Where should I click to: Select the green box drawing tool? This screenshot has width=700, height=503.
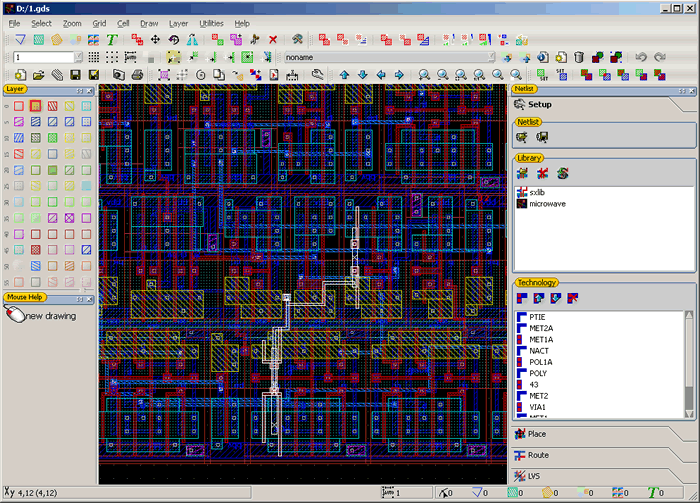tap(39, 40)
